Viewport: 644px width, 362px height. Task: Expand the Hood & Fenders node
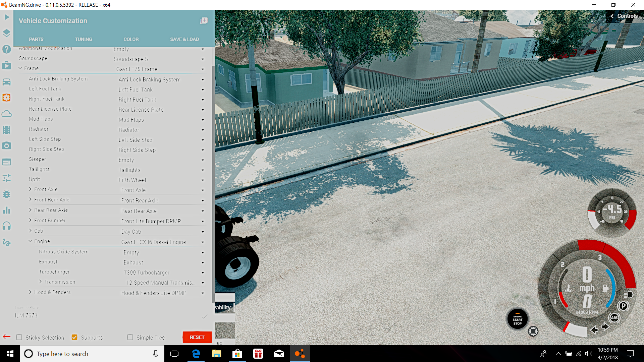pos(30,292)
